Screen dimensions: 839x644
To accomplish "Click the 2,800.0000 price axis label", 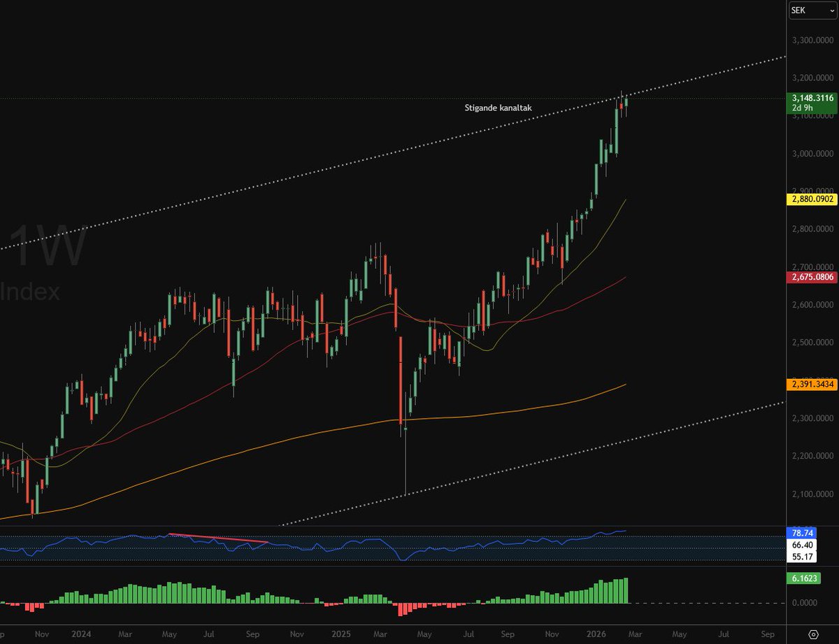I will 812,229.
